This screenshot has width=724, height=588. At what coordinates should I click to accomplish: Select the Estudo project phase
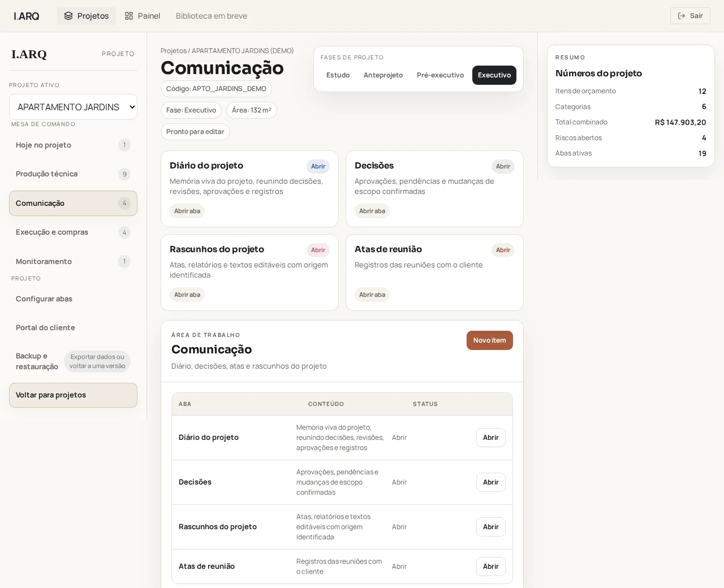pos(338,75)
